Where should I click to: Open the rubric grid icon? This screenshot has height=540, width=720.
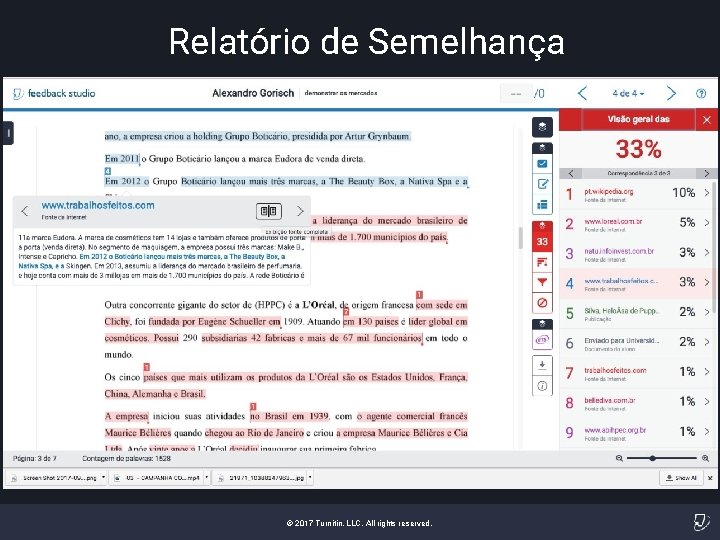click(542, 204)
